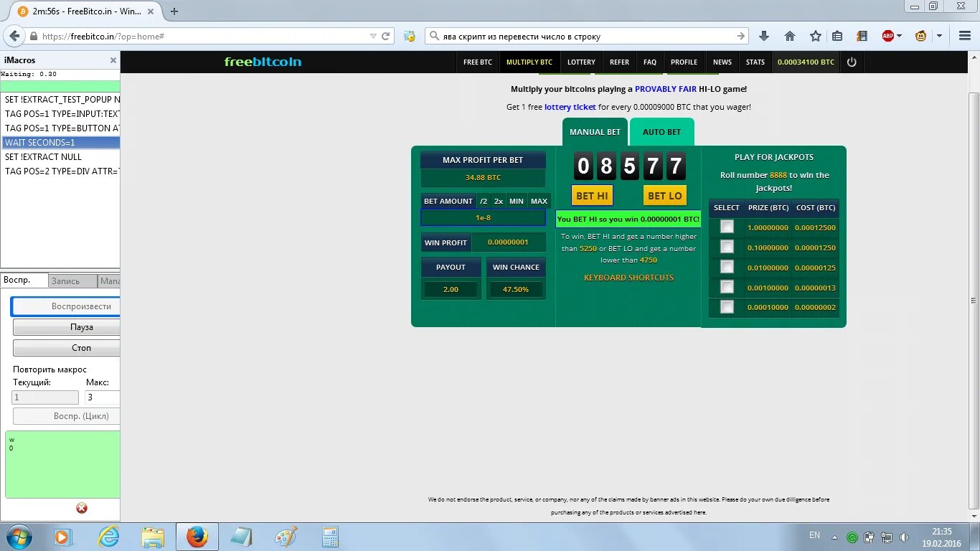980x551 pixels.
Task: Open the REFER menu item
Action: pos(619,62)
